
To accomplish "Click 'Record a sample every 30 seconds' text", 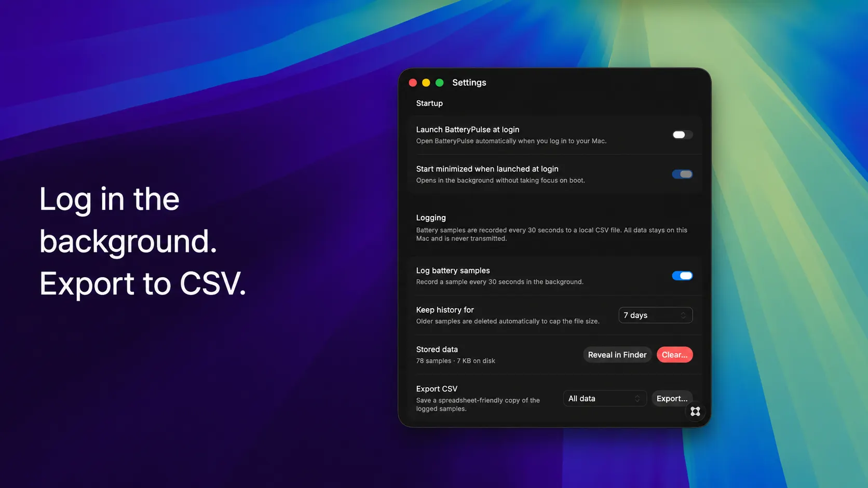I will pyautogui.click(x=500, y=282).
